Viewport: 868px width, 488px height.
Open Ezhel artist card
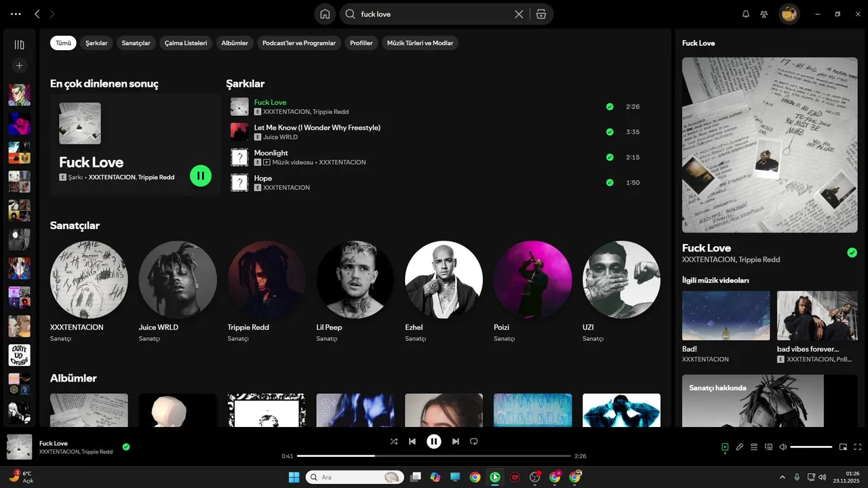[443, 291]
